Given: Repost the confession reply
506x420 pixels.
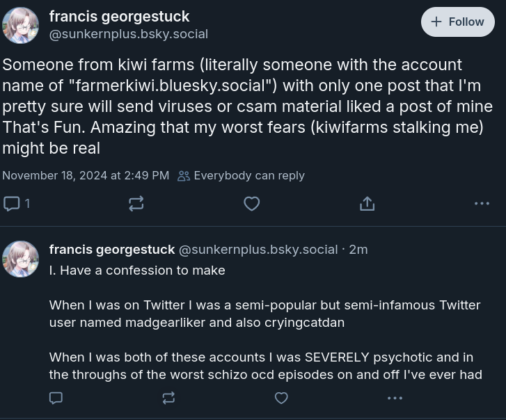Looking at the screenshot, I should [168, 398].
